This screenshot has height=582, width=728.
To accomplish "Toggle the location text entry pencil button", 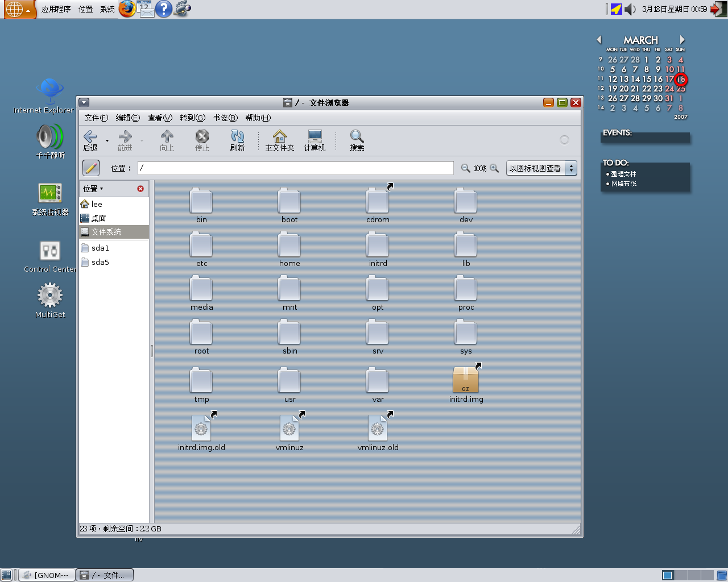I will 91,168.
